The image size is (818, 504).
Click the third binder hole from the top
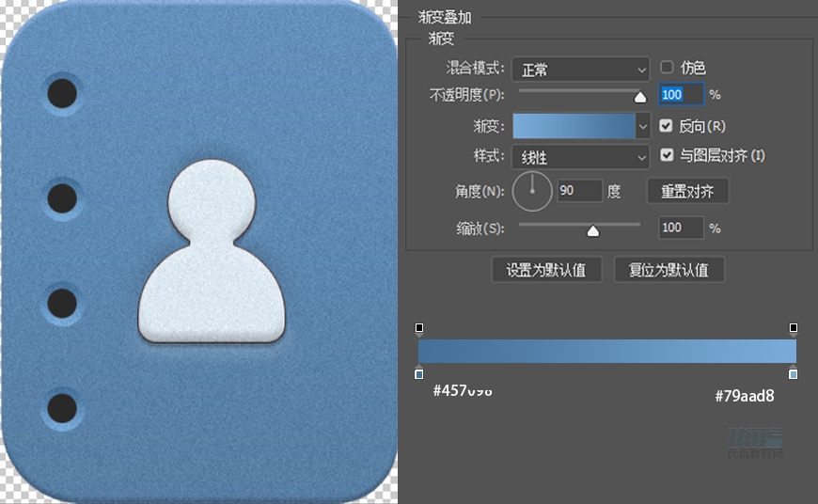point(62,303)
